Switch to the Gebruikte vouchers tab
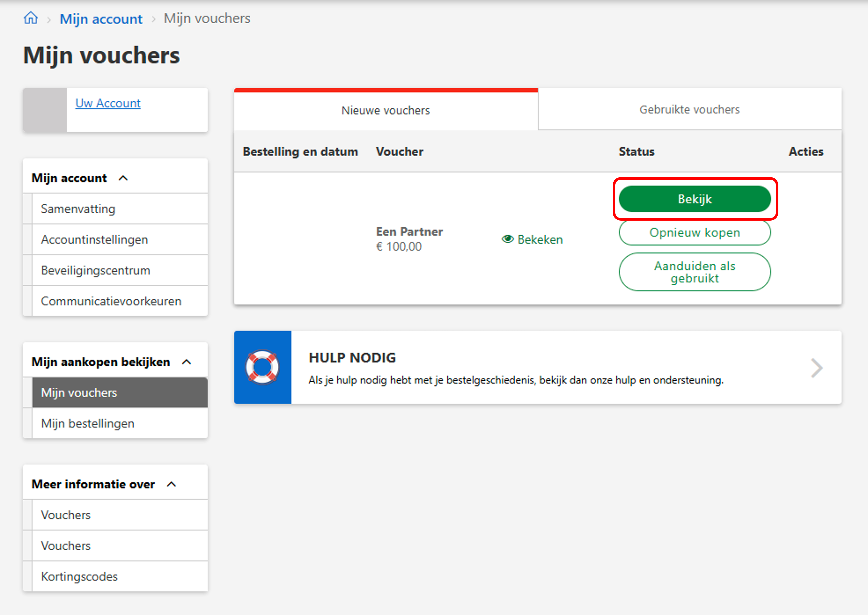The width and height of the screenshot is (868, 615). [x=690, y=110]
